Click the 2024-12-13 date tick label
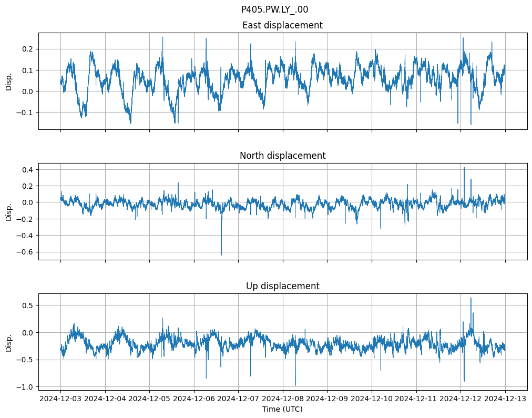 click(x=505, y=399)
